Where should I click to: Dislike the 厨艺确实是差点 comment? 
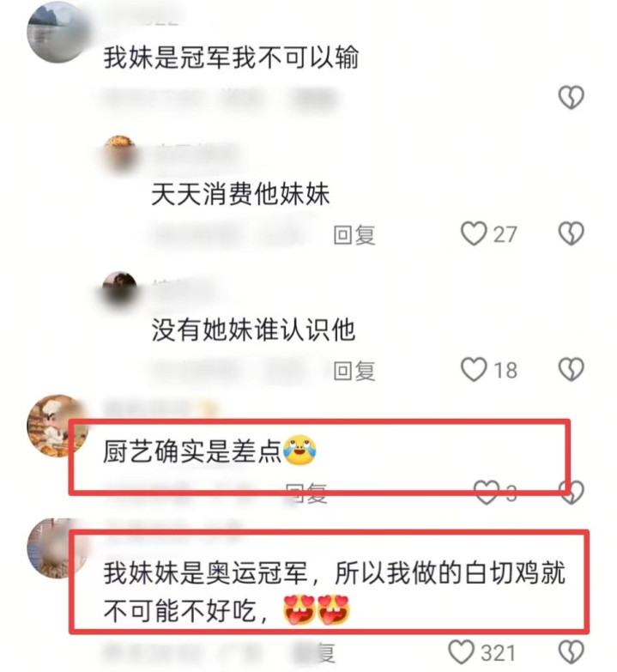(x=572, y=492)
